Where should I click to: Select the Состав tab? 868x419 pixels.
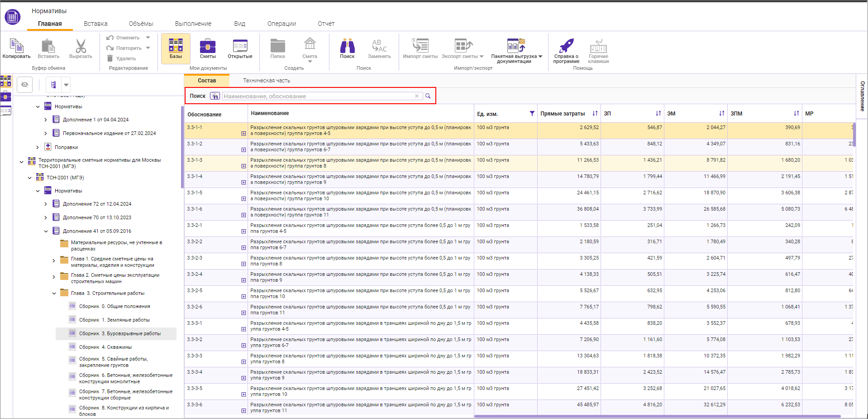pos(207,81)
